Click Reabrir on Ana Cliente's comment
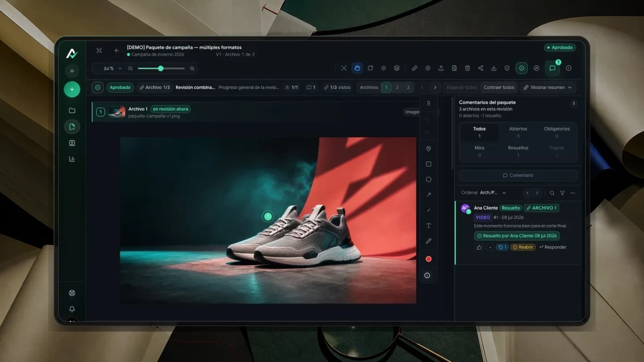This screenshot has height=362, width=644. click(523, 247)
